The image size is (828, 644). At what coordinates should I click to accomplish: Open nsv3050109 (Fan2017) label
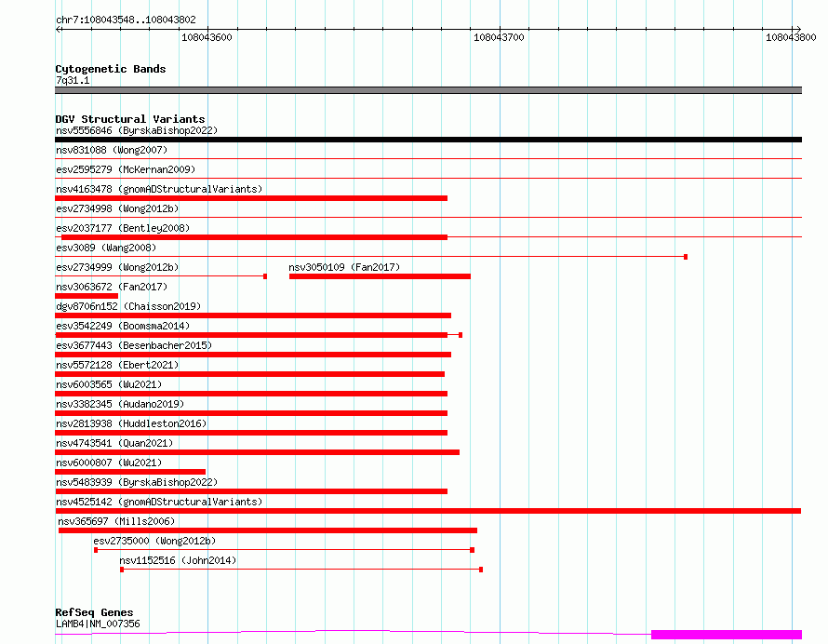tap(344, 267)
